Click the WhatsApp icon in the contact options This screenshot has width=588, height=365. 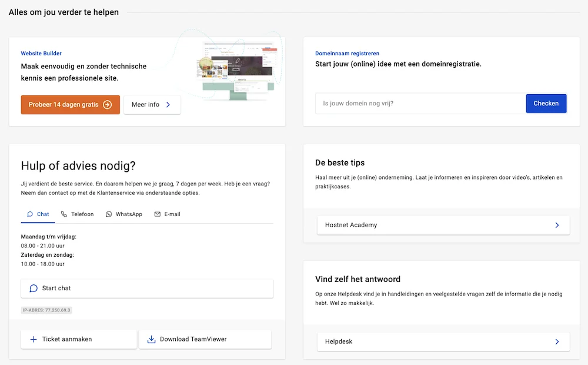click(x=108, y=214)
